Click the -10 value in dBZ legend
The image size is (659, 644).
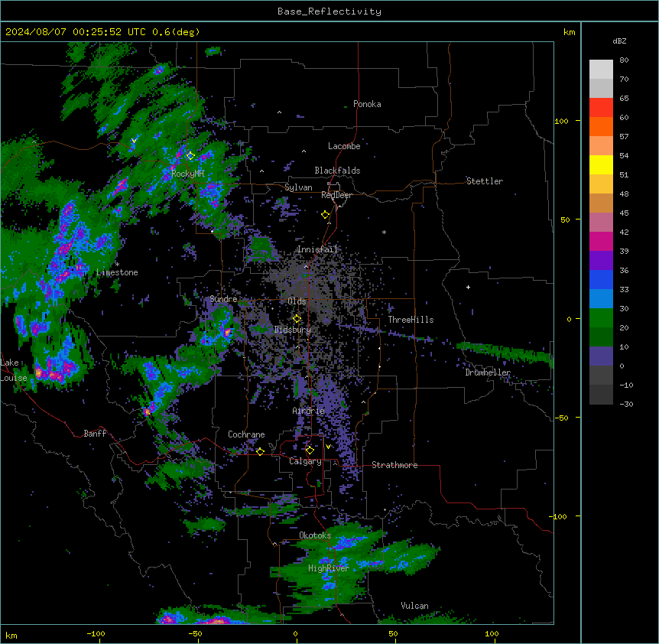[626, 385]
